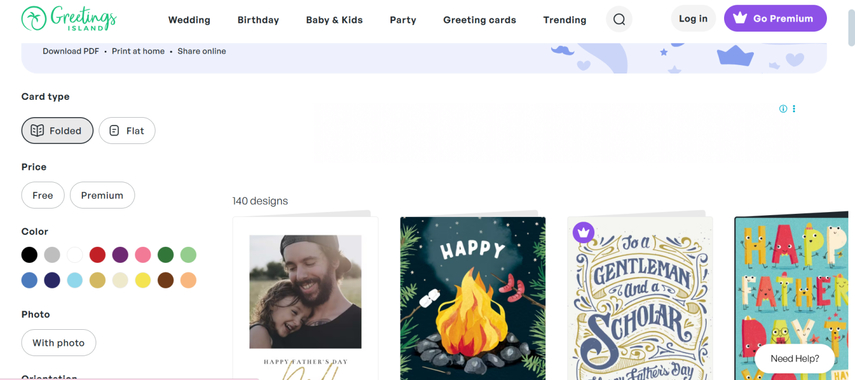
Task: Click the 'Price' filter heading
Action: coord(34,167)
